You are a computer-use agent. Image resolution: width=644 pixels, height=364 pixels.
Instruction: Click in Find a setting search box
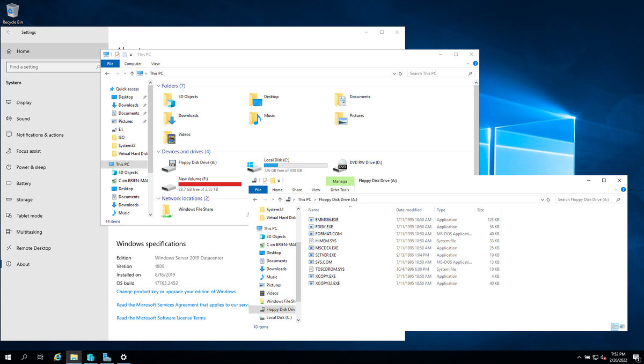click(x=54, y=67)
